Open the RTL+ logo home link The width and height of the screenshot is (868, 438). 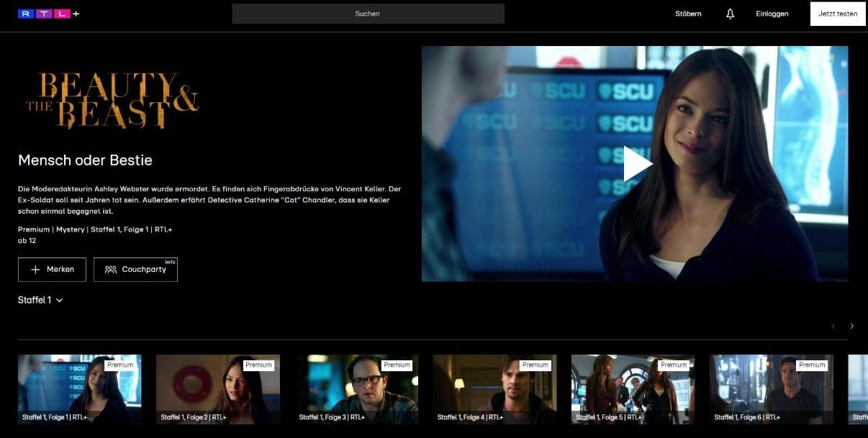pos(48,14)
